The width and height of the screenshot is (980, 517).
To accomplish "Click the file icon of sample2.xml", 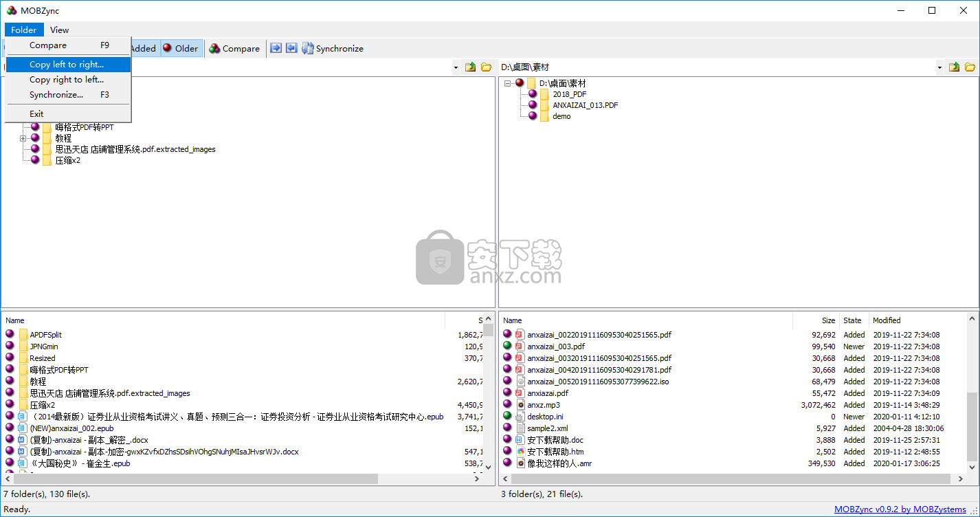I will [x=520, y=428].
